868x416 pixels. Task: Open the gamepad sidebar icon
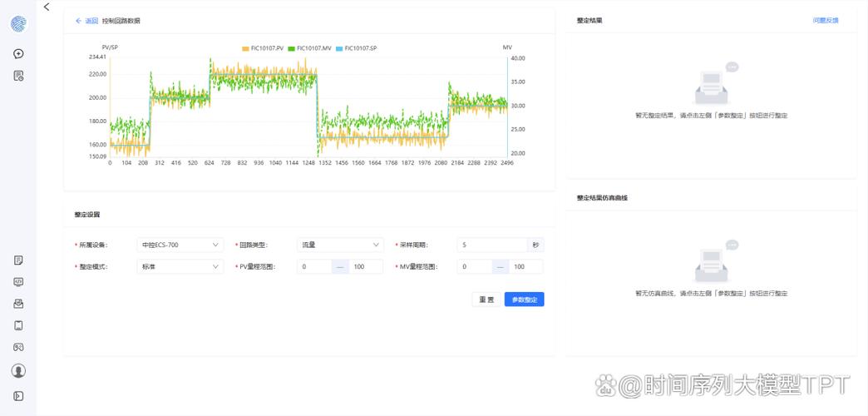(18, 347)
